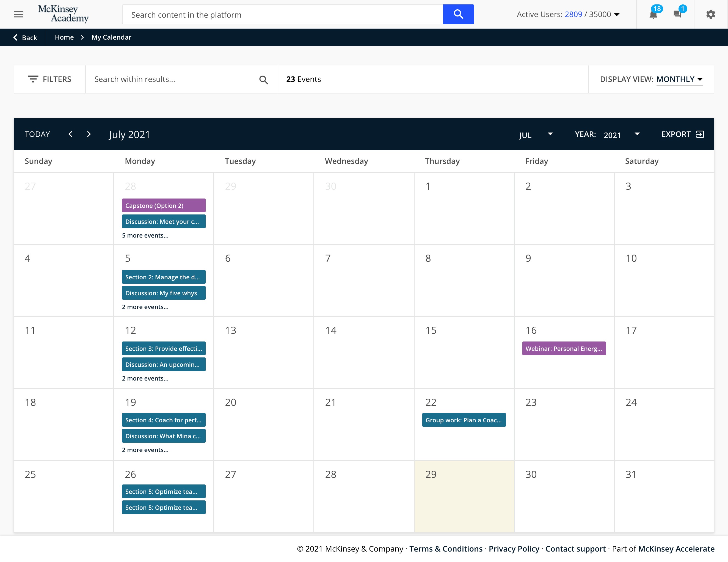Image resolution: width=728 pixels, height=562 pixels.
Task: Click Home in the breadcrumb
Action: click(x=64, y=37)
